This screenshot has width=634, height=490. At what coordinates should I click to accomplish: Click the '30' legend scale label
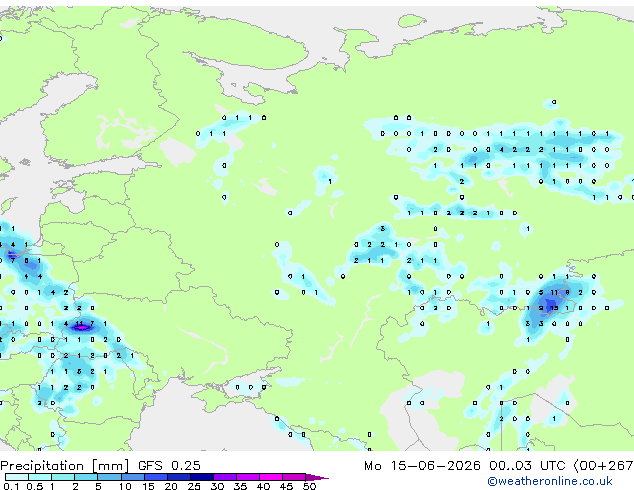pyautogui.click(x=217, y=486)
